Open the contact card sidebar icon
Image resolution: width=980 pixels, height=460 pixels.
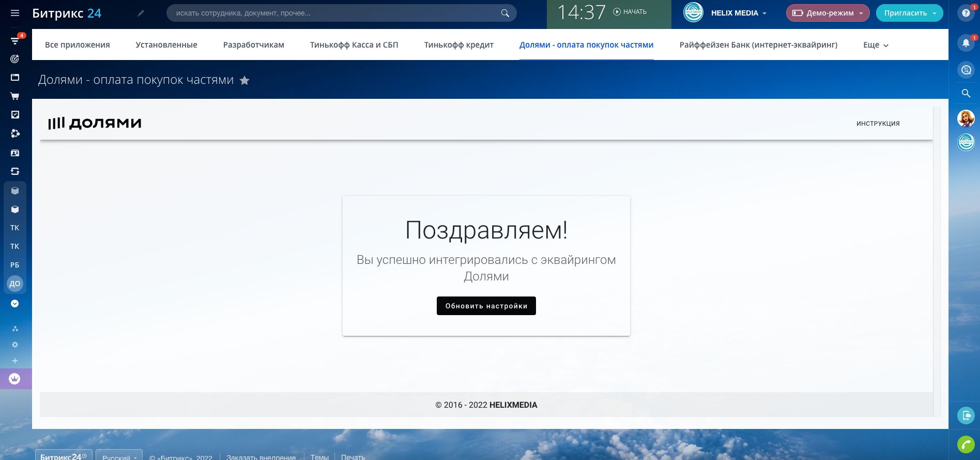tap(15, 153)
